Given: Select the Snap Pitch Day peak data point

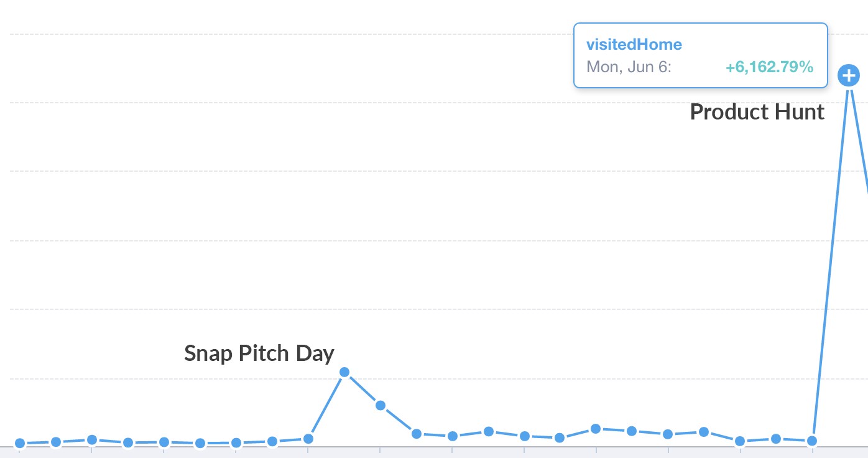Looking at the screenshot, I should [x=344, y=372].
